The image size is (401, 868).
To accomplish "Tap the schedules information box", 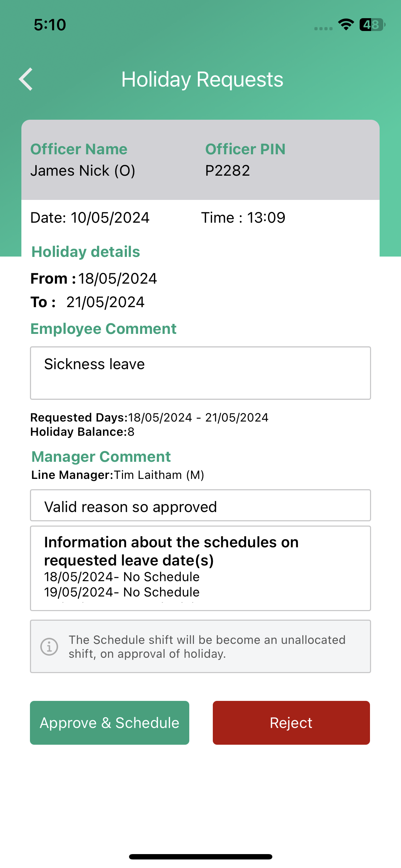I will point(200,568).
